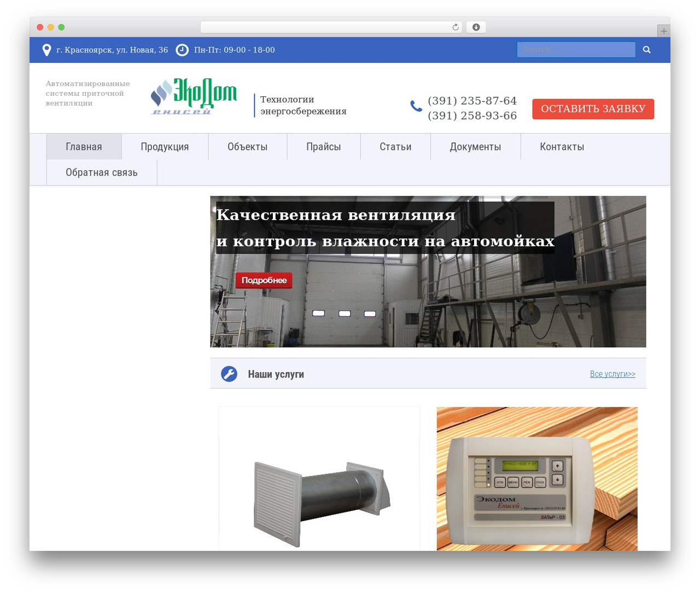Open the Продукция menu item
Screen dimensions: 700x593
[165, 147]
